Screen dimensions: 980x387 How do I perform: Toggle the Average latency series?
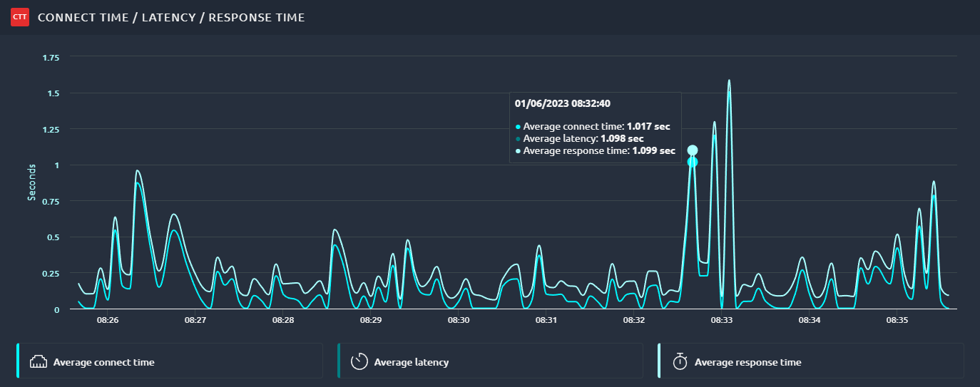(x=490, y=361)
